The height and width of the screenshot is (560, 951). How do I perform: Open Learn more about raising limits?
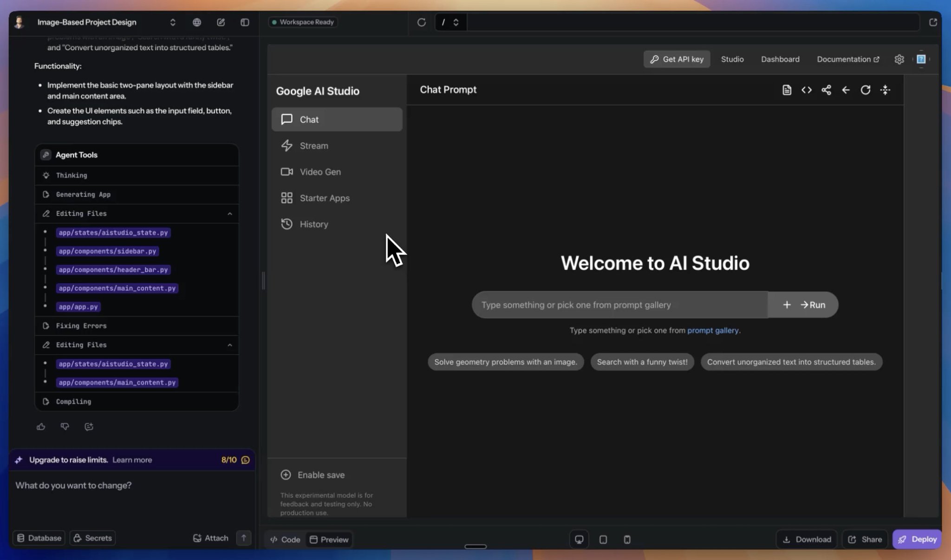tap(132, 460)
